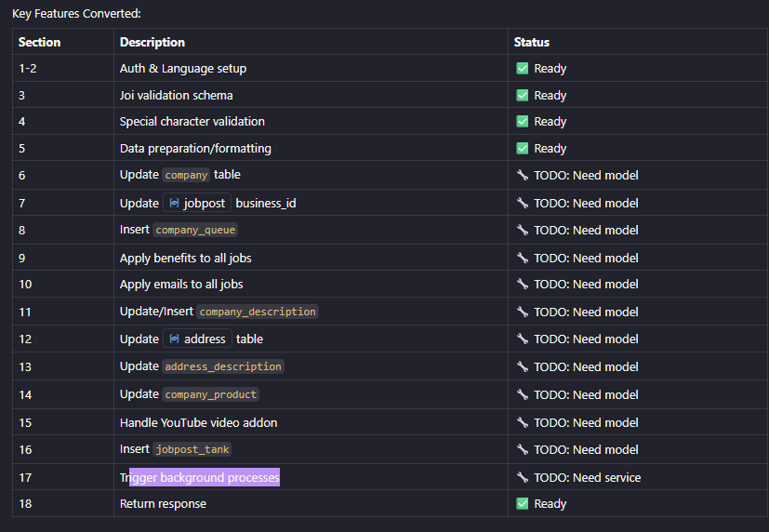Click the green check in the Return response row

(523, 503)
